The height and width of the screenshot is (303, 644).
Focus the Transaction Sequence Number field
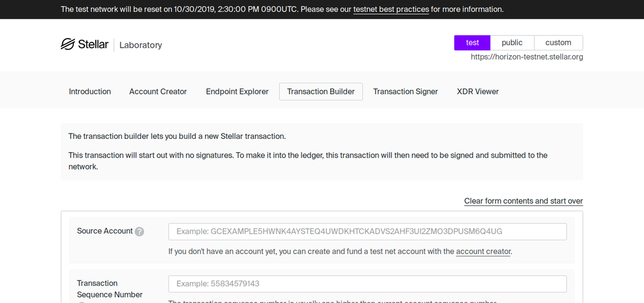coord(368,284)
